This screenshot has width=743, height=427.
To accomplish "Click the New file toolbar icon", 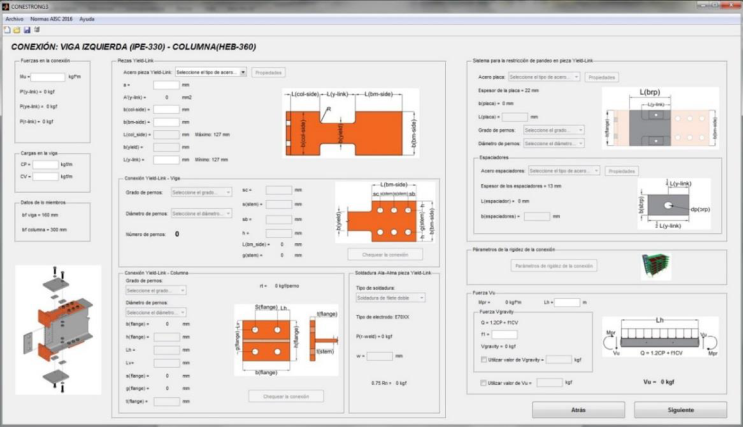I will coord(6,29).
